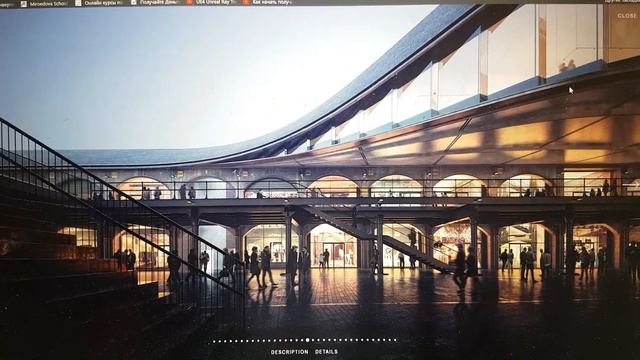Click the Онлайн курсы bookmark favicon
This screenshot has height=360, width=640.
click(78, 3)
